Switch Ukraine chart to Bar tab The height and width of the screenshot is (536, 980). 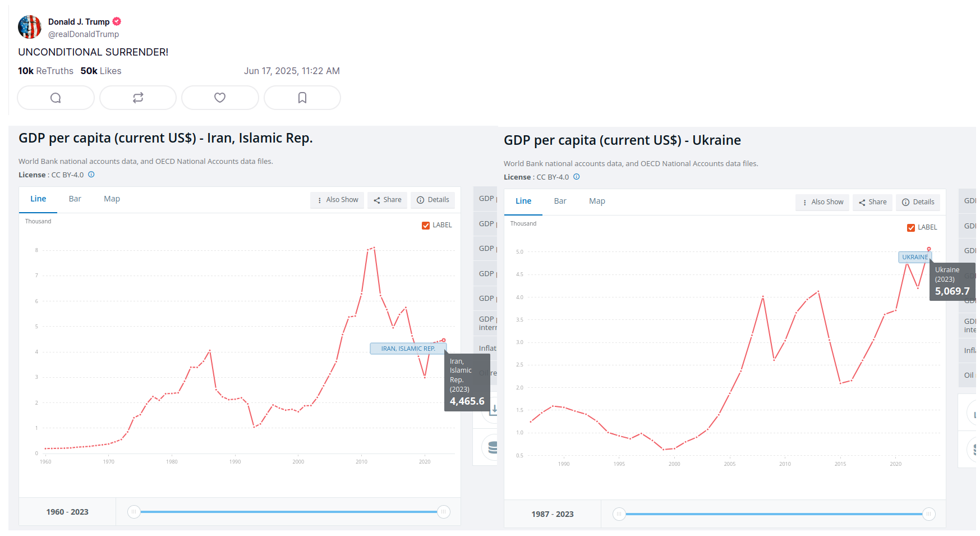coord(560,201)
